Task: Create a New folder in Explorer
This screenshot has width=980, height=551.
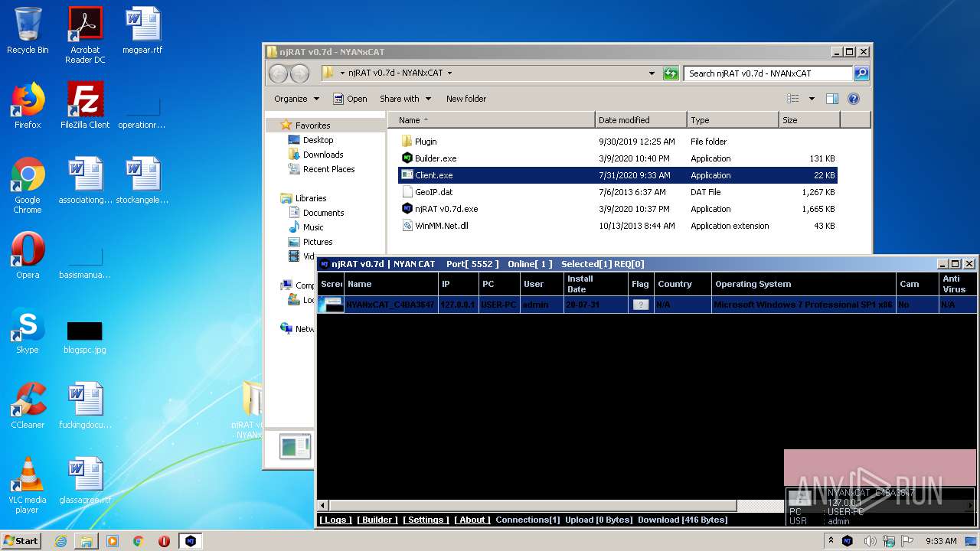Action: (466, 99)
